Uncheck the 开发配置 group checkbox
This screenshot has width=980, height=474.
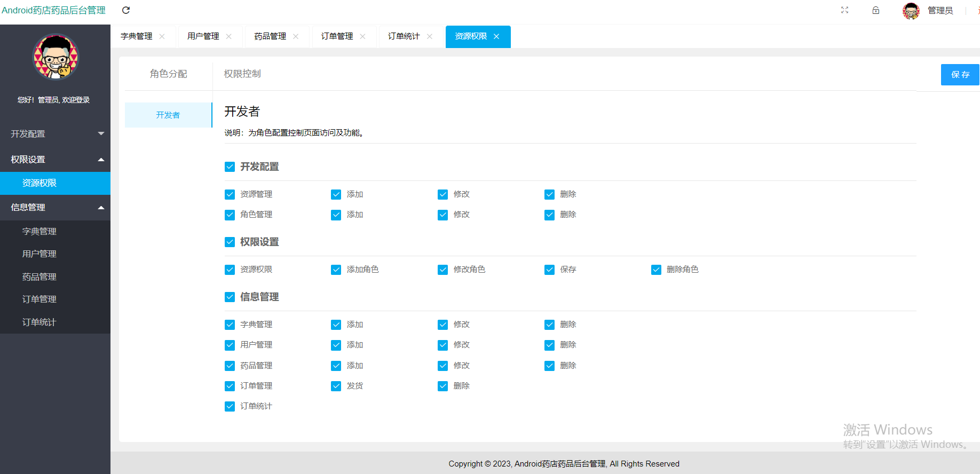[230, 167]
